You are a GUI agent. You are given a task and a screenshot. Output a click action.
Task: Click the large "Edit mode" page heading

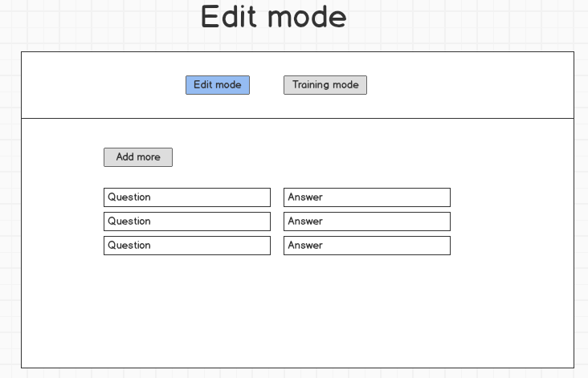(x=273, y=18)
